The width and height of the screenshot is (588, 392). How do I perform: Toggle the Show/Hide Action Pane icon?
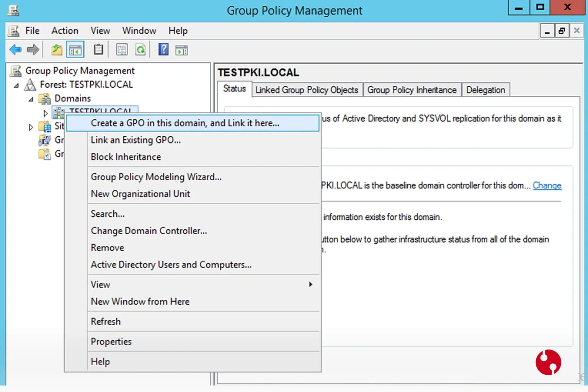click(x=181, y=50)
